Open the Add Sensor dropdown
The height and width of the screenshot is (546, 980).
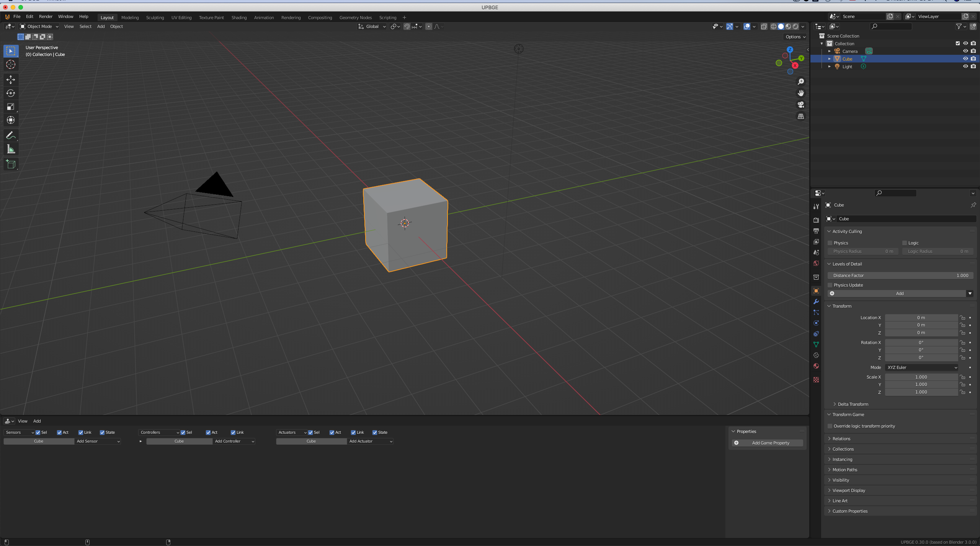98,441
